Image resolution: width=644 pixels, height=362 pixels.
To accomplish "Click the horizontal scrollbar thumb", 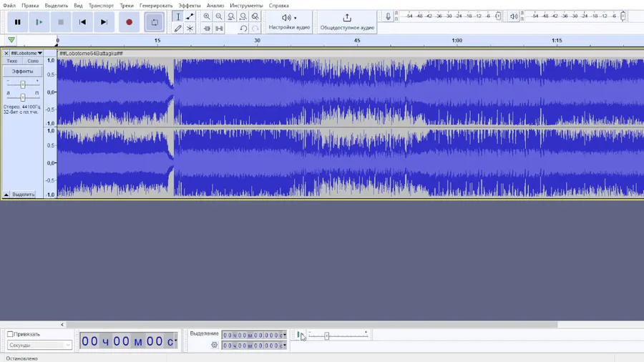I will click(312, 325).
